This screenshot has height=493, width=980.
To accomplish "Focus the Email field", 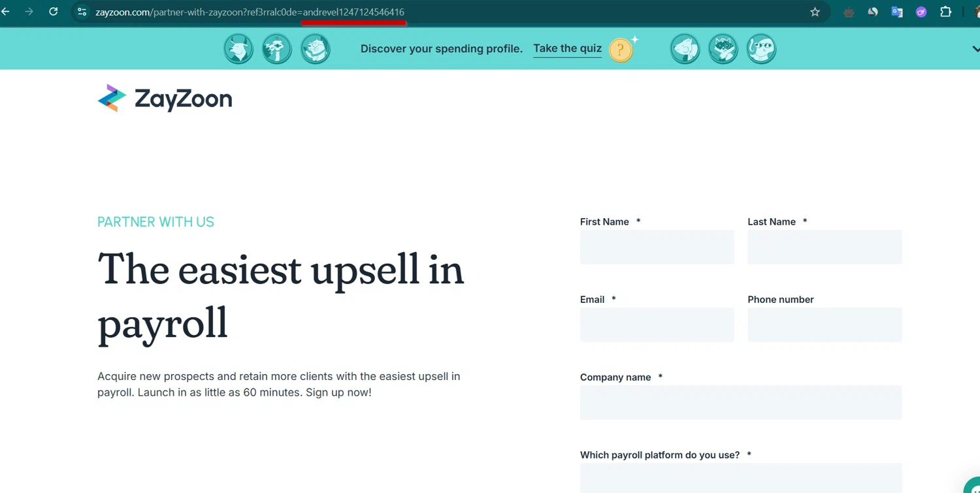I will 657,325.
